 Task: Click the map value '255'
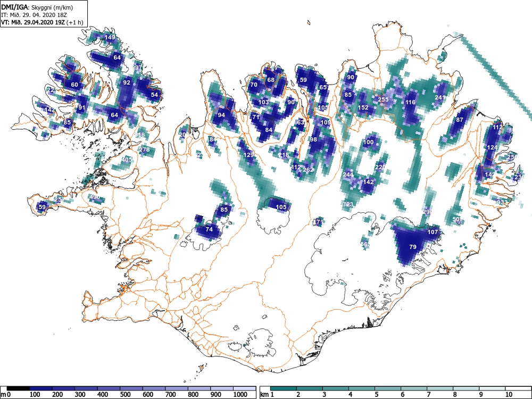383,99
